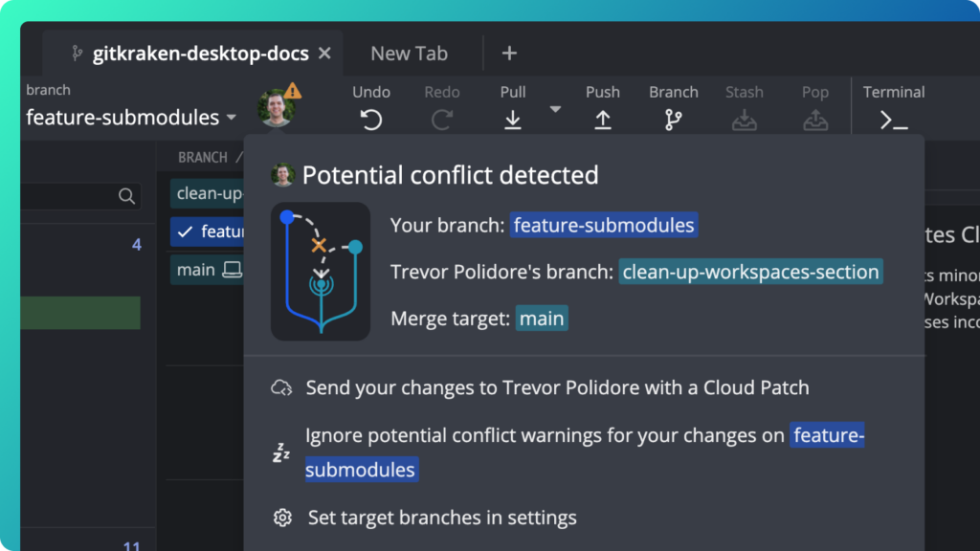Click the settings gear icon
Viewport: 980px width, 551px height.
point(282,518)
